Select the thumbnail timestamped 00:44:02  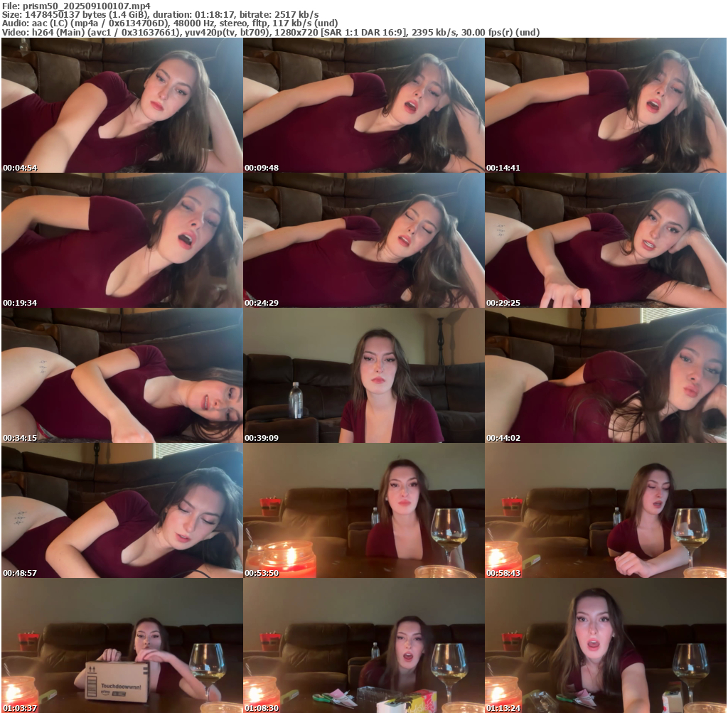[606, 375]
